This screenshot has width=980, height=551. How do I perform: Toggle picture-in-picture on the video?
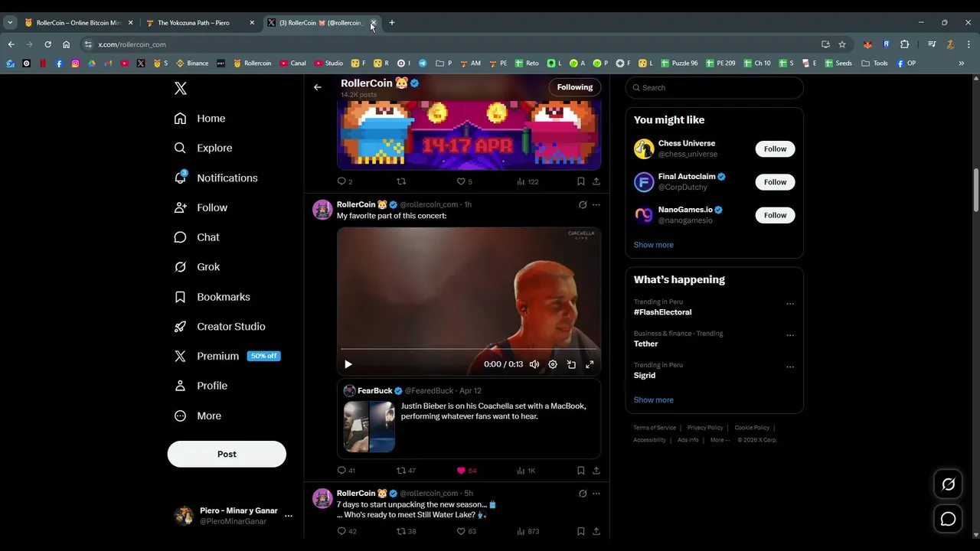click(571, 364)
